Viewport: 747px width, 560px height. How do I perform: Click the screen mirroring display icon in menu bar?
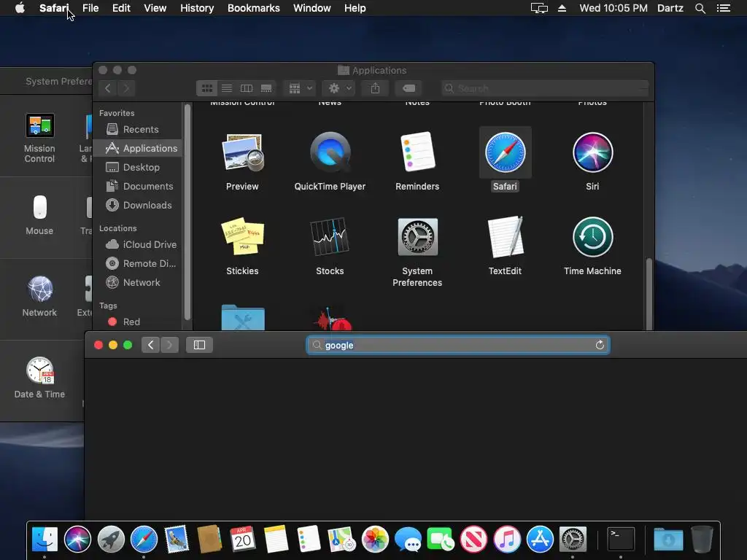(x=539, y=8)
